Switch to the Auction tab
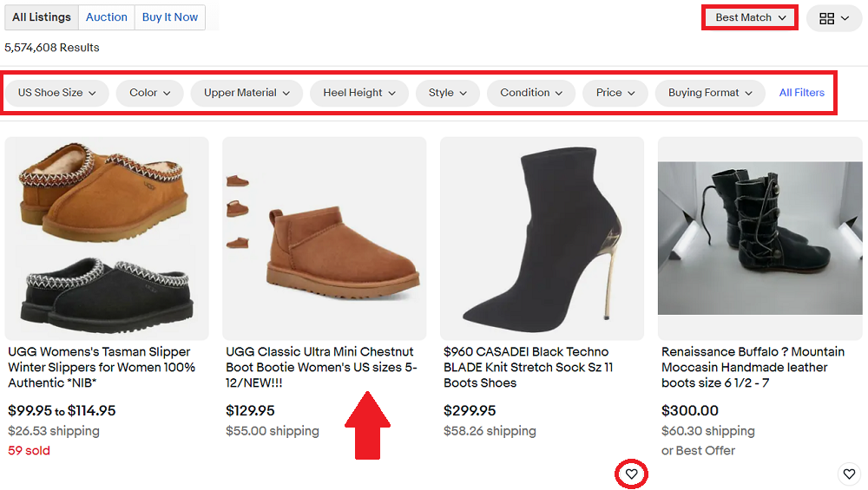The width and height of the screenshot is (868, 490). 107,17
